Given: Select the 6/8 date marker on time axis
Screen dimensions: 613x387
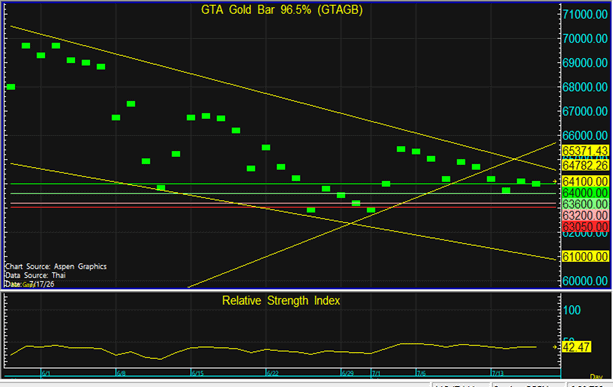Looking at the screenshot, I should [121, 373].
